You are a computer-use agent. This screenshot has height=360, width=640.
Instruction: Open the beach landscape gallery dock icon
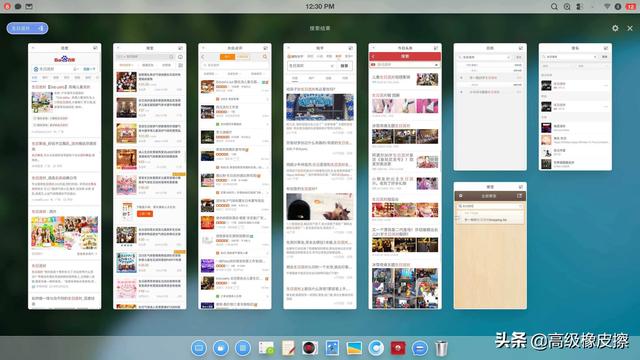(x=354, y=348)
